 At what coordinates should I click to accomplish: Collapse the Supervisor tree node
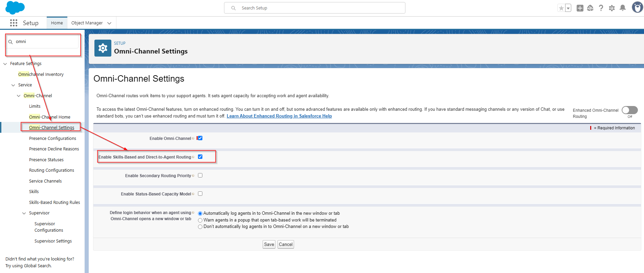tap(24, 213)
